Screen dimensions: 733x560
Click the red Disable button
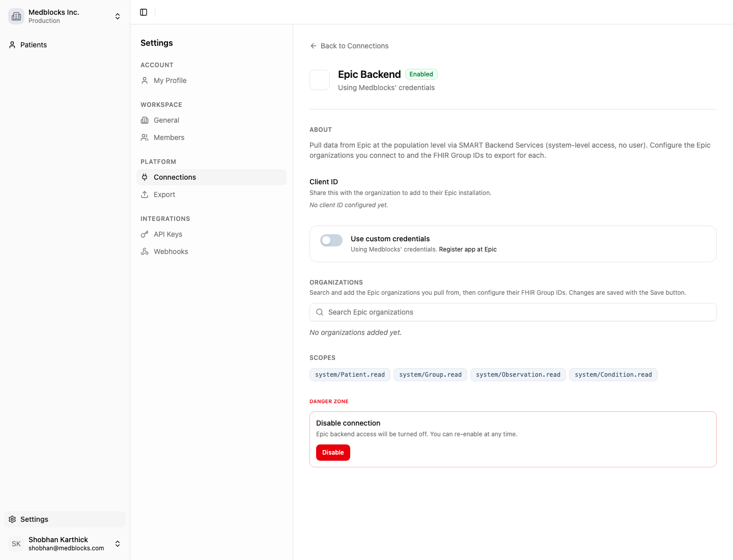[333, 453]
